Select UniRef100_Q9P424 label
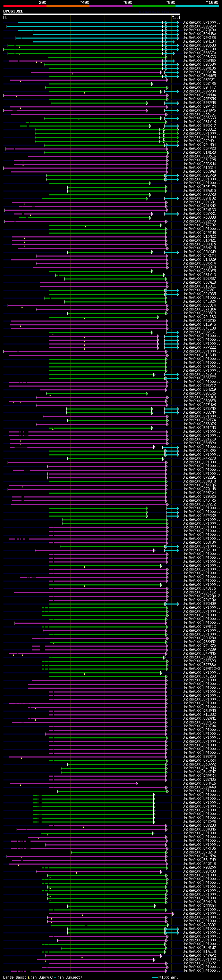 coord(199,106)
